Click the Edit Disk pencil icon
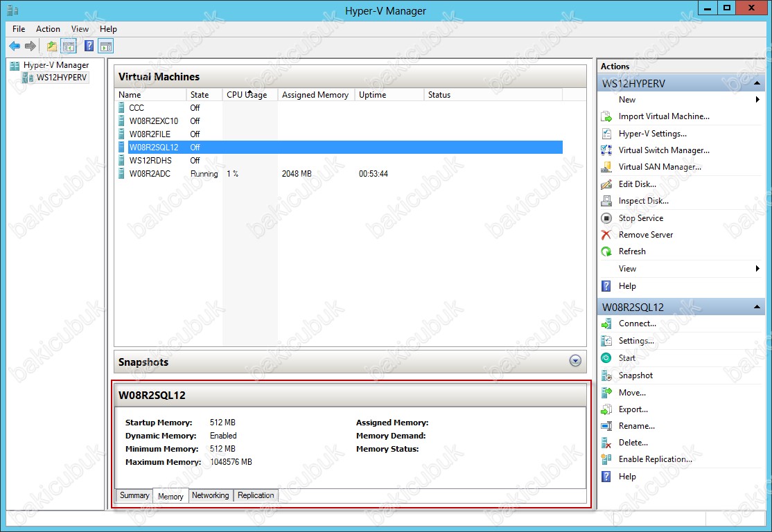Screen dimensions: 772x532 [x=606, y=184]
